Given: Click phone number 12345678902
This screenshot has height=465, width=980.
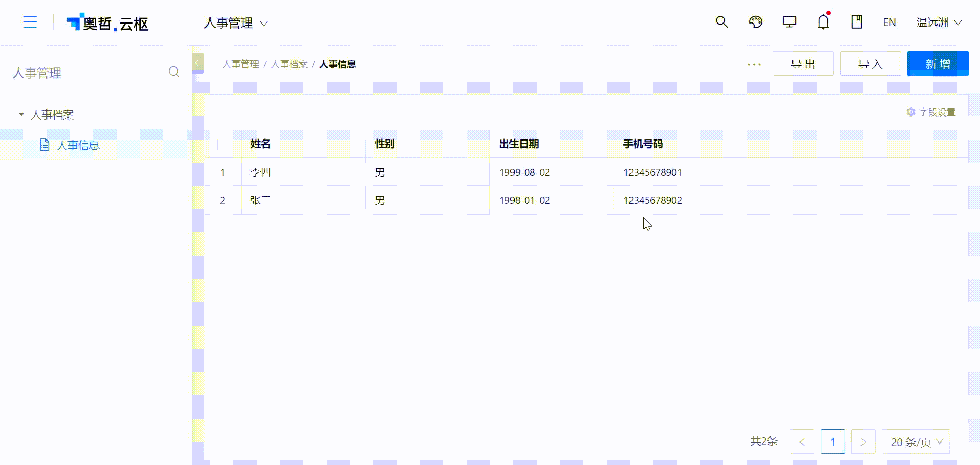Looking at the screenshot, I should click(652, 200).
